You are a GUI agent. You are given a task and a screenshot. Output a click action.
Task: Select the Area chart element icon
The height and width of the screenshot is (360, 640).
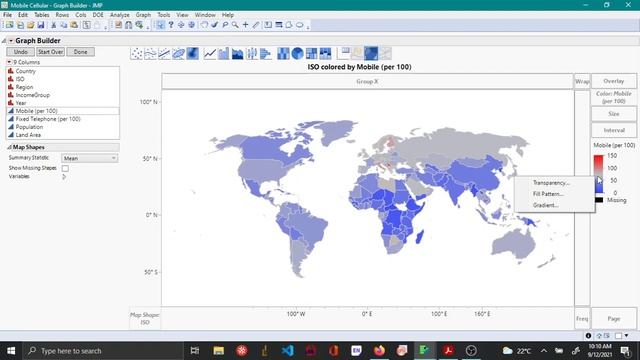click(x=238, y=53)
